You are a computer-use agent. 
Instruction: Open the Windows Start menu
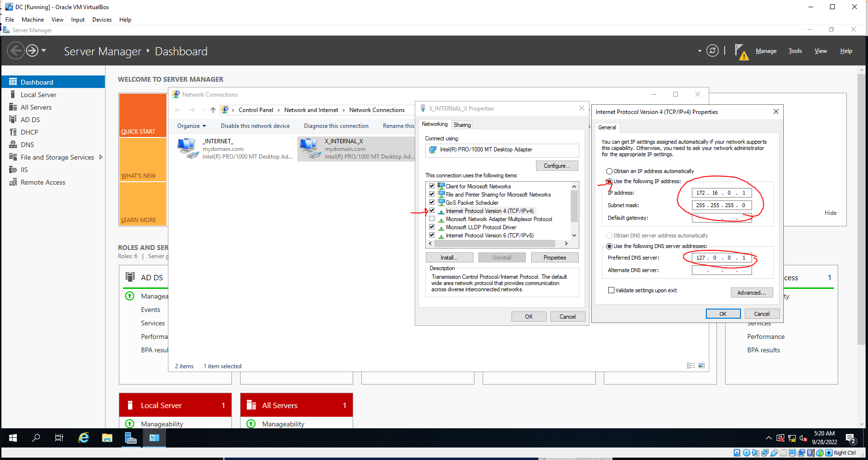point(13,438)
